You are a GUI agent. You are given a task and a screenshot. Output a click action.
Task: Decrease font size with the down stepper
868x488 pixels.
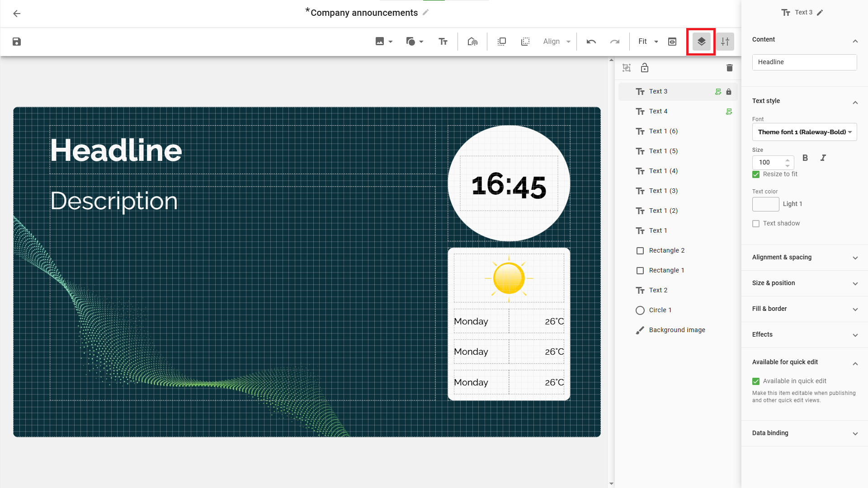tap(788, 166)
